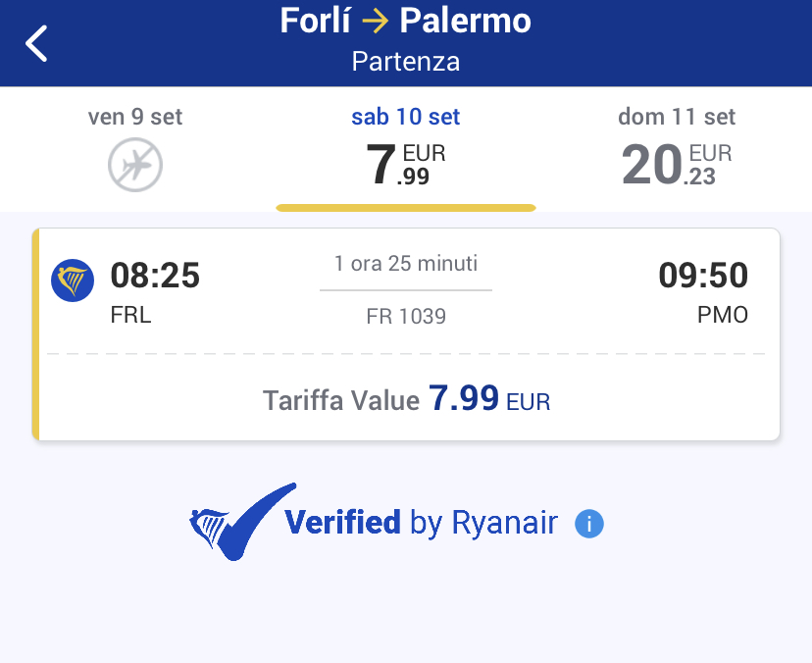Click flight number FR 1039
This screenshot has width=812, height=663.
pyautogui.click(x=406, y=316)
